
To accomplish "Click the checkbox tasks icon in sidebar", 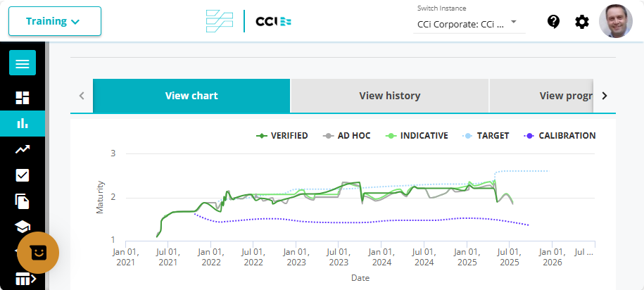I will point(23,175).
